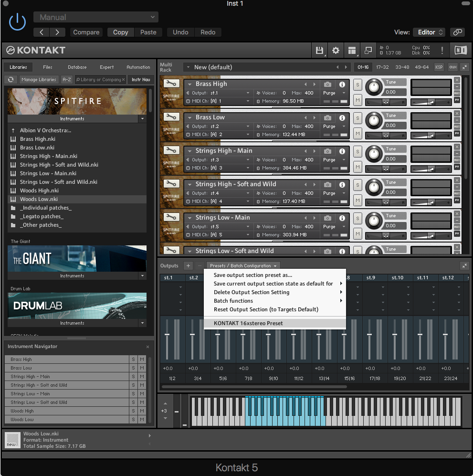Open the Kontakt save files menu

319,51
